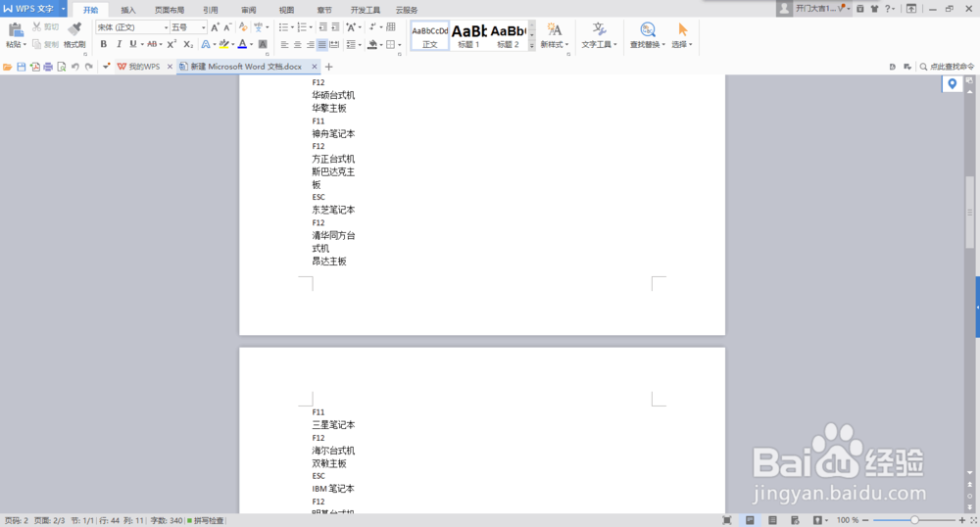The image size is (980, 527).
Task: Select distributed alignment
Action: pyautogui.click(x=334, y=44)
